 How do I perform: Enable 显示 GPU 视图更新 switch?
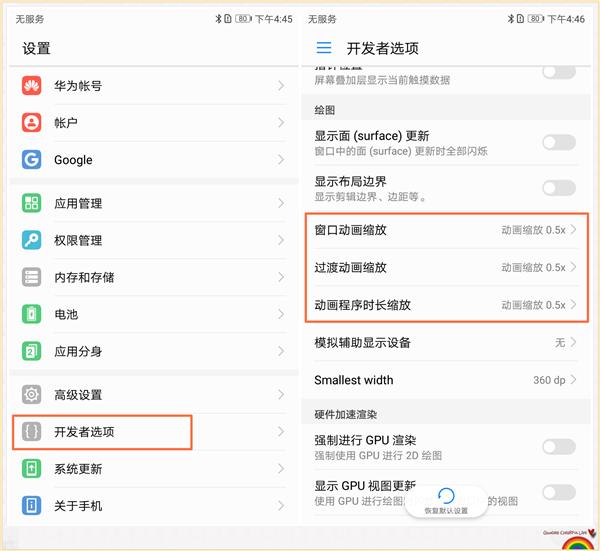[559, 492]
